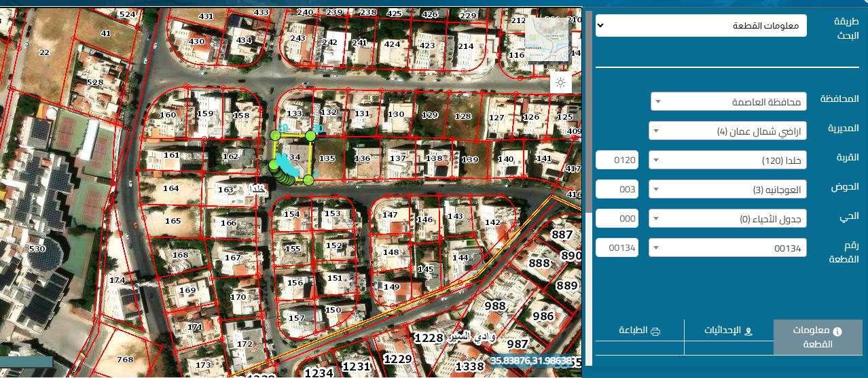Open the طريقة البحث search method dropdown
Viewport: 868px width, 378px height.
701,26
